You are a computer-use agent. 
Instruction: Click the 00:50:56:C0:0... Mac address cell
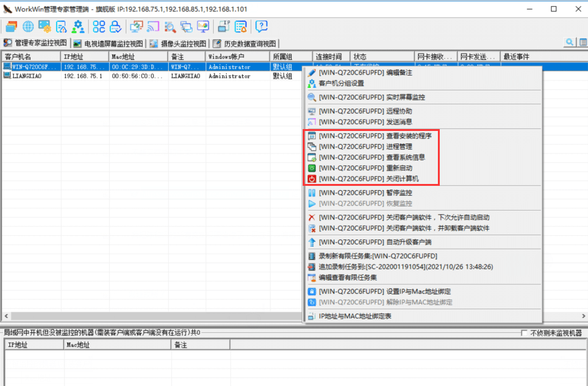click(137, 76)
